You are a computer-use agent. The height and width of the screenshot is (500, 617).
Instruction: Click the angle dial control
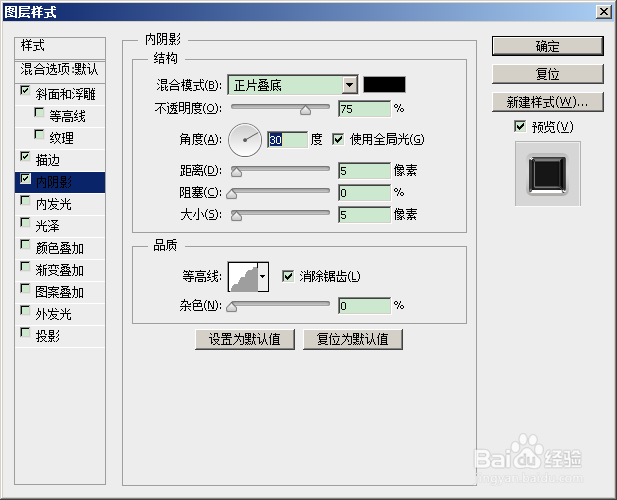pos(245,140)
